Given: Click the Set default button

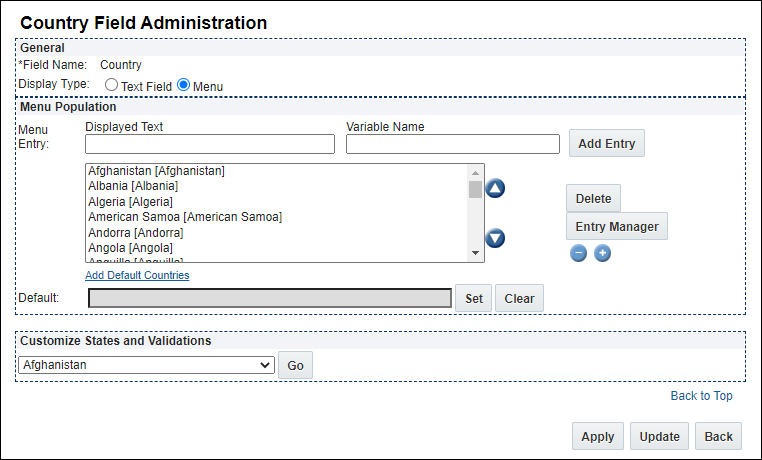Looking at the screenshot, I should (473, 298).
